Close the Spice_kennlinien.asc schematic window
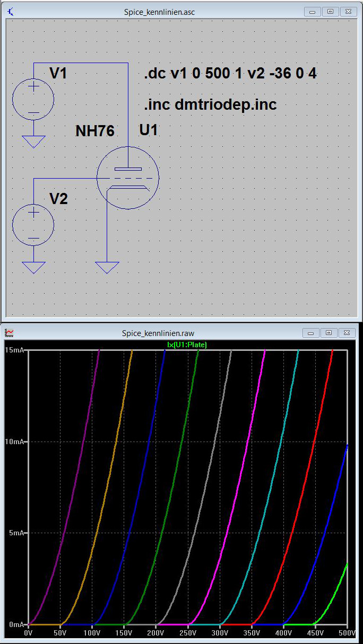The height and width of the screenshot is (644, 363). coord(348,11)
